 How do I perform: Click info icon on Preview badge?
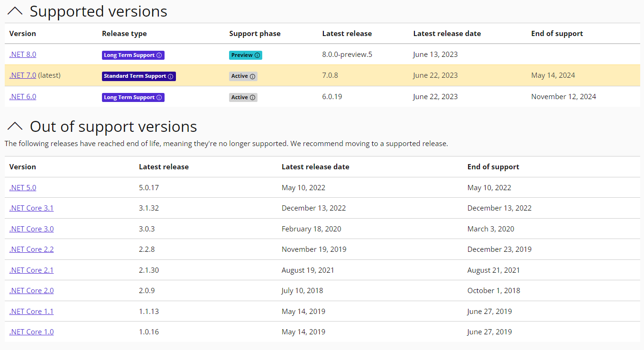point(258,55)
